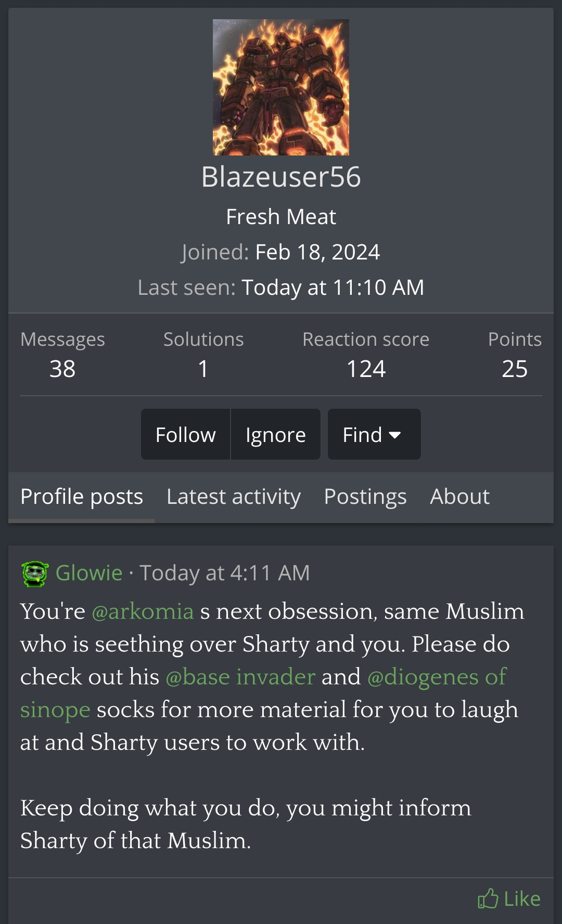Click Blazeuser56's robot profile avatar
The image size is (562, 924).
click(281, 87)
